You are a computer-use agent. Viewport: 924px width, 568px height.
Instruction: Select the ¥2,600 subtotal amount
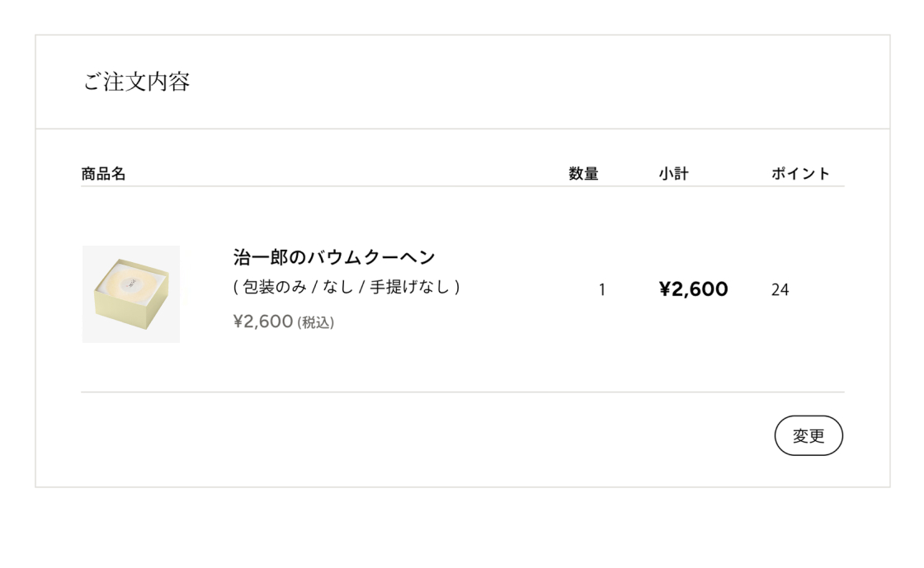(x=694, y=289)
